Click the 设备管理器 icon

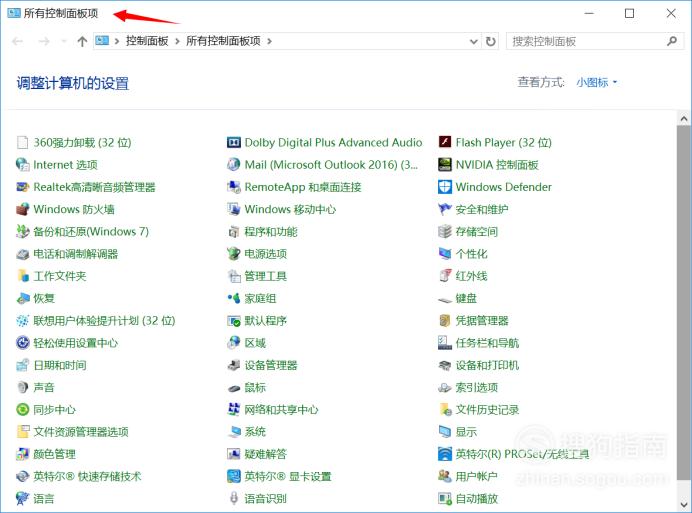point(233,365)
